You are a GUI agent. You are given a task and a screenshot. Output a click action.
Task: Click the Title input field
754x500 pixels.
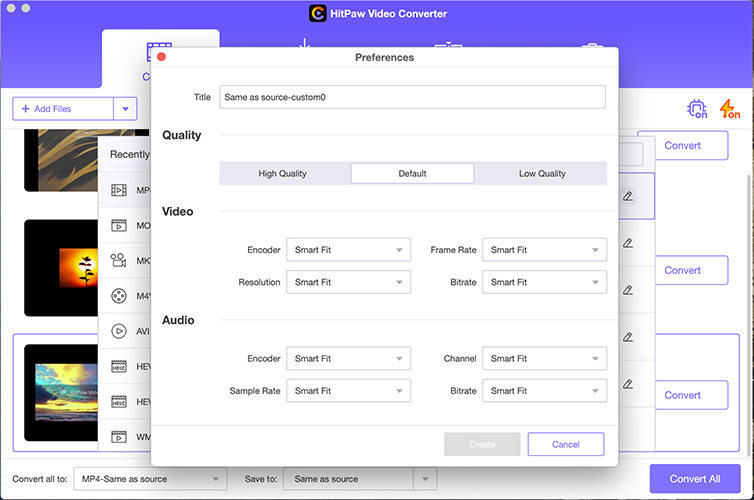[413, 97]
